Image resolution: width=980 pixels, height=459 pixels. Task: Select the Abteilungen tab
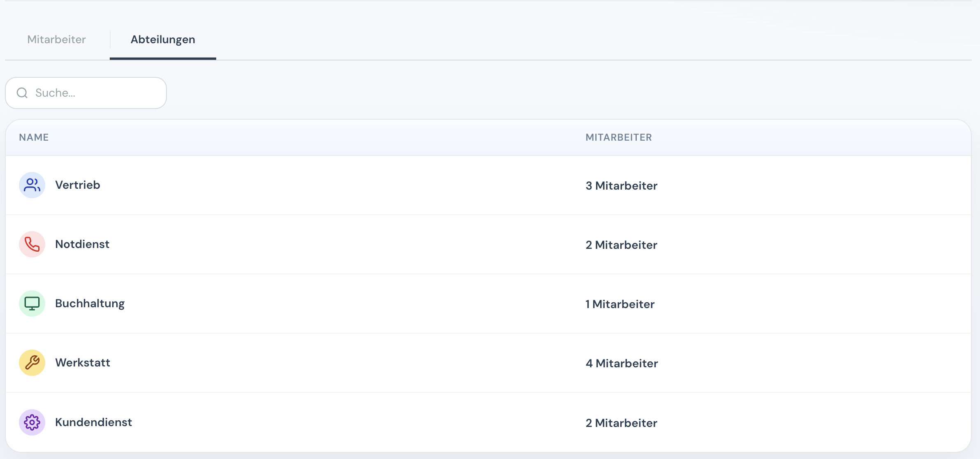(163, 39)
